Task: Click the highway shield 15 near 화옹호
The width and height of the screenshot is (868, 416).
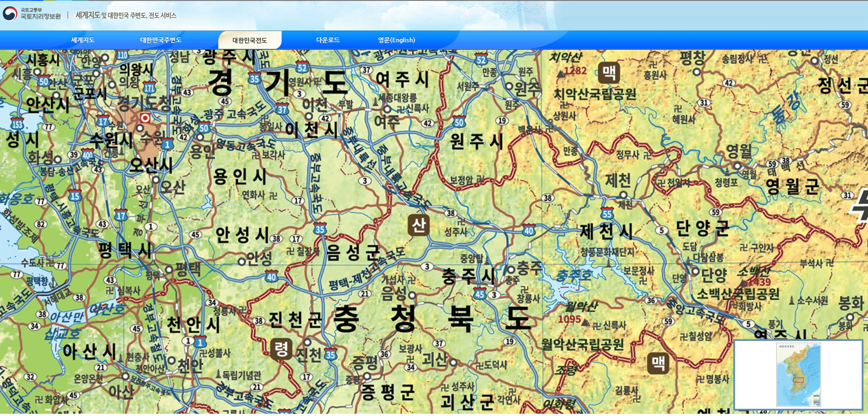Action: tap(75, 195)
